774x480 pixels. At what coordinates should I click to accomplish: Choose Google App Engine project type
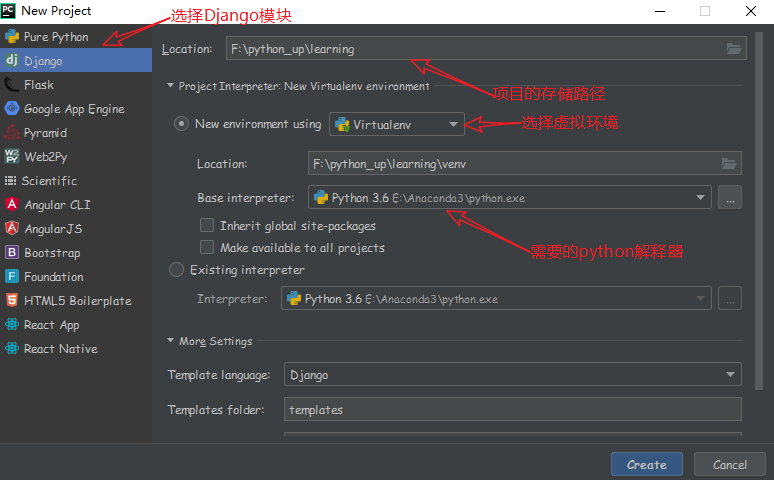(x=76, y=109)
